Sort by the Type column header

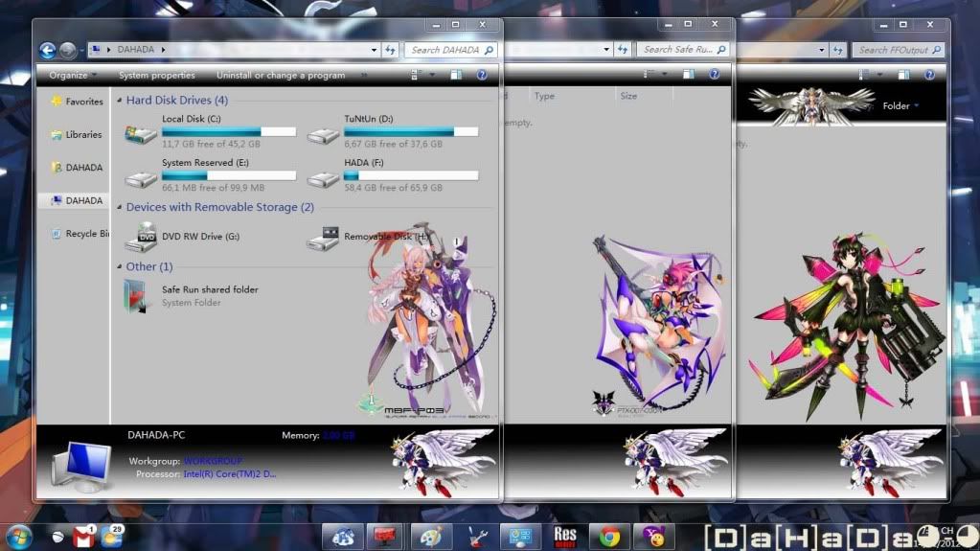point(544,96)
